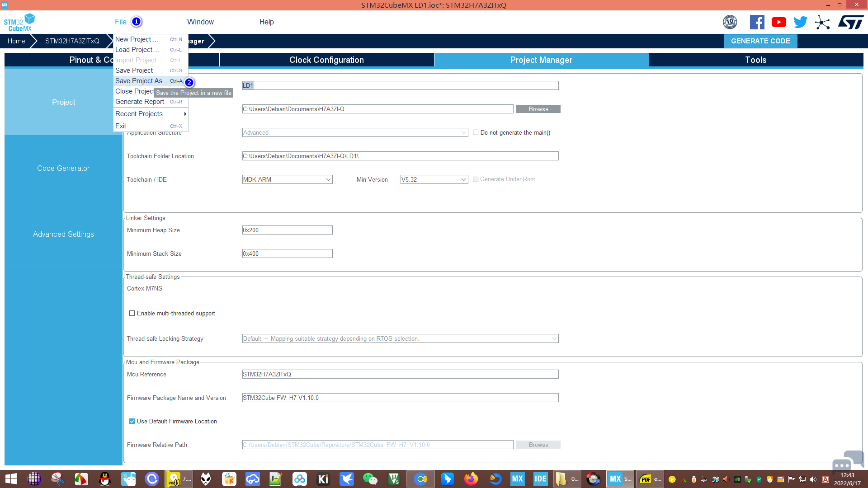The height and width of the screenshot is (488, 868).
Task: Open the Window menu
Action: coord(200,22)
